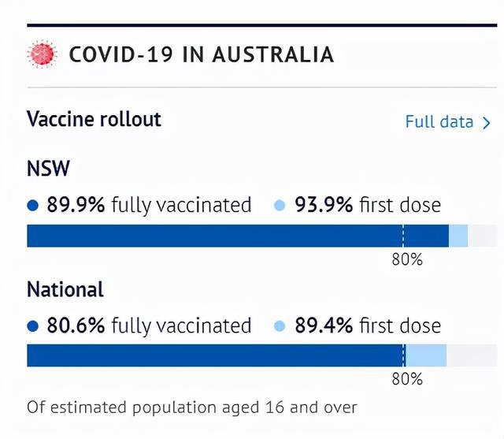Click the 80% marker under National bar

tap(407, 379)
